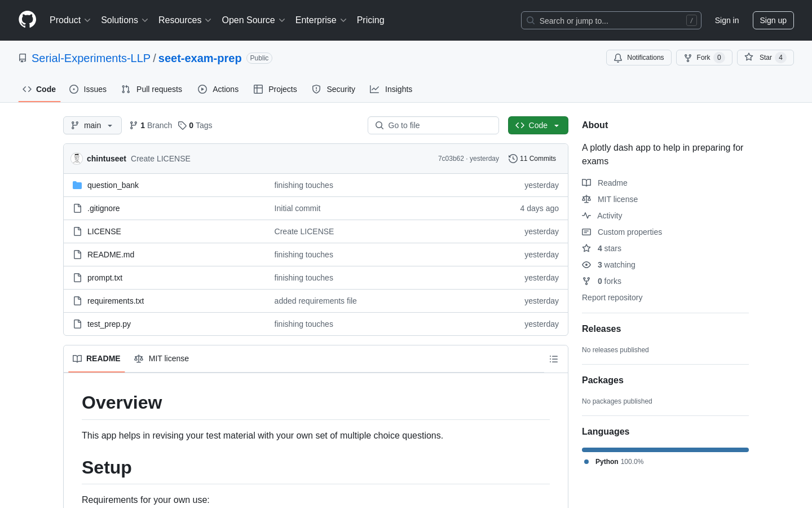Open chintuseet author profile link
The image size is (812, 508).
pyautogui.click(x=107, y=159)
